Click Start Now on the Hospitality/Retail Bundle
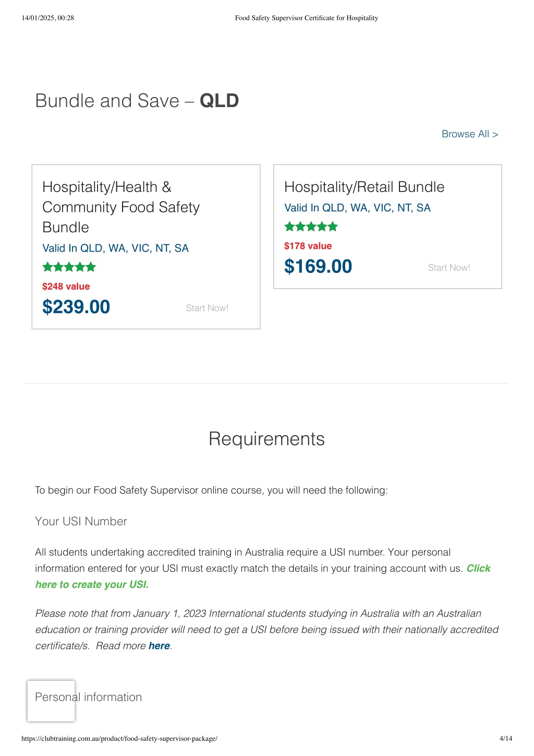This screenshot has width=534, height=756. point(449,268)
